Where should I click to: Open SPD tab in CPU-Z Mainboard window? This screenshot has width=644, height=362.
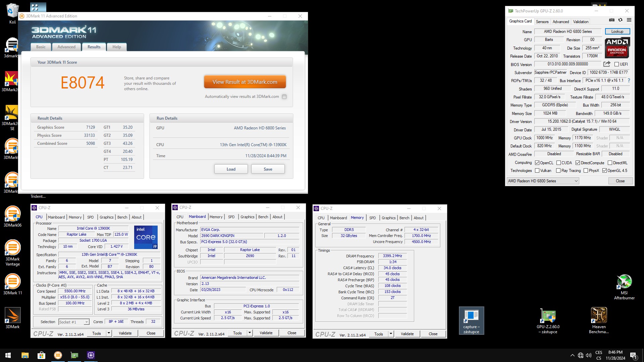(x=231, y=217)
